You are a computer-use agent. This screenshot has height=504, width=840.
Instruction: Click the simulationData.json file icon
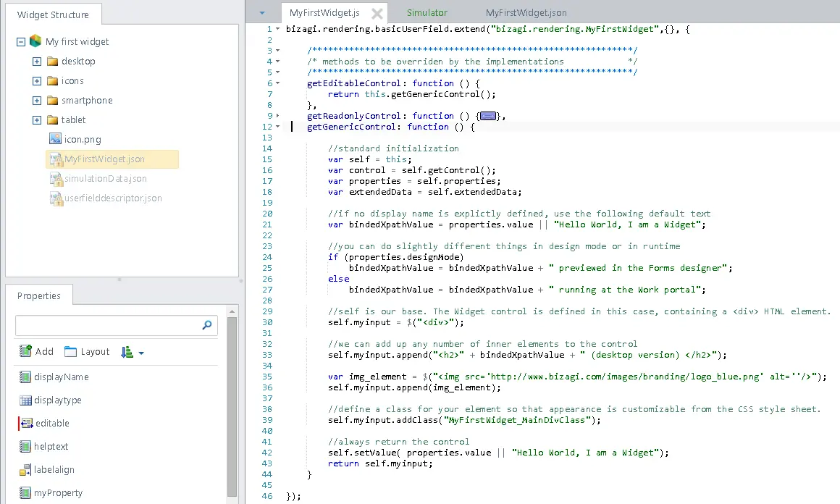click(56, 178)
